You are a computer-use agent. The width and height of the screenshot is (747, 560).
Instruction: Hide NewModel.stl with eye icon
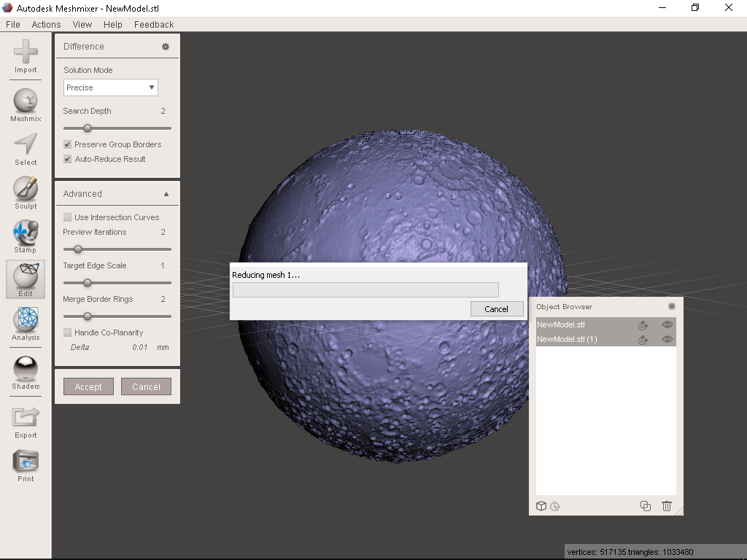pyautogui.click(x=667, y=324)
